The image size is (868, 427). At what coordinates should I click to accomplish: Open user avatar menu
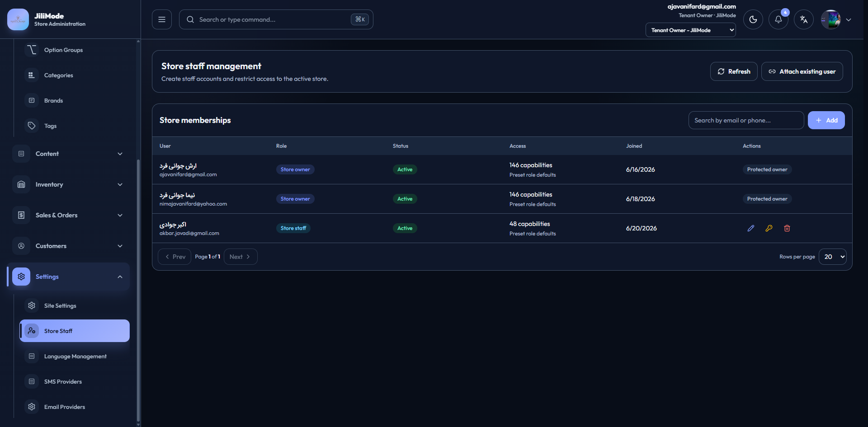click(830, 19)
